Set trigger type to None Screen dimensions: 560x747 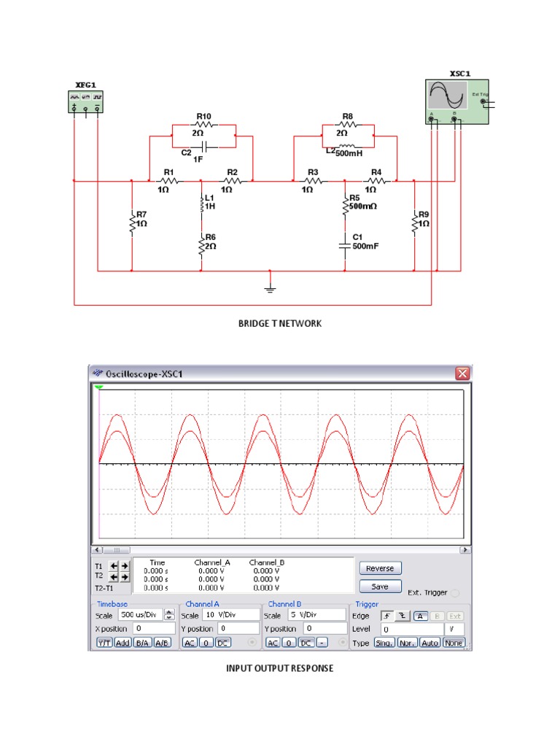tap(454, 643)
